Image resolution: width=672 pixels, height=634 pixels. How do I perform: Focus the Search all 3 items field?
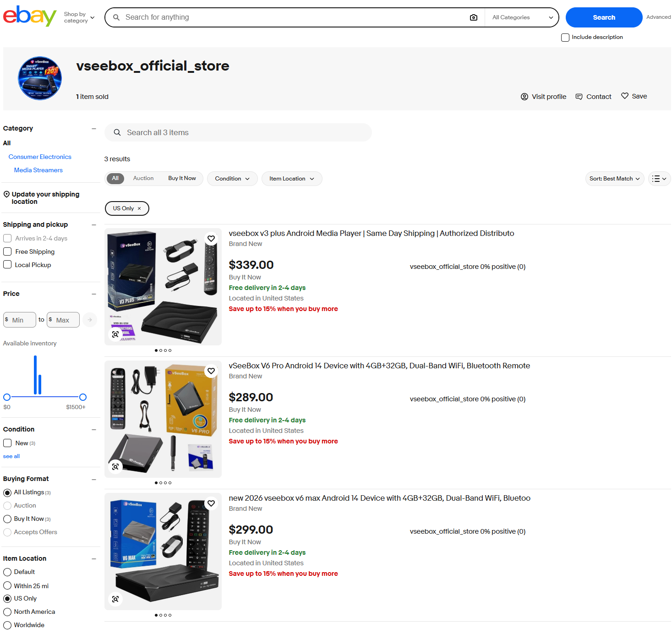point(238,132)
